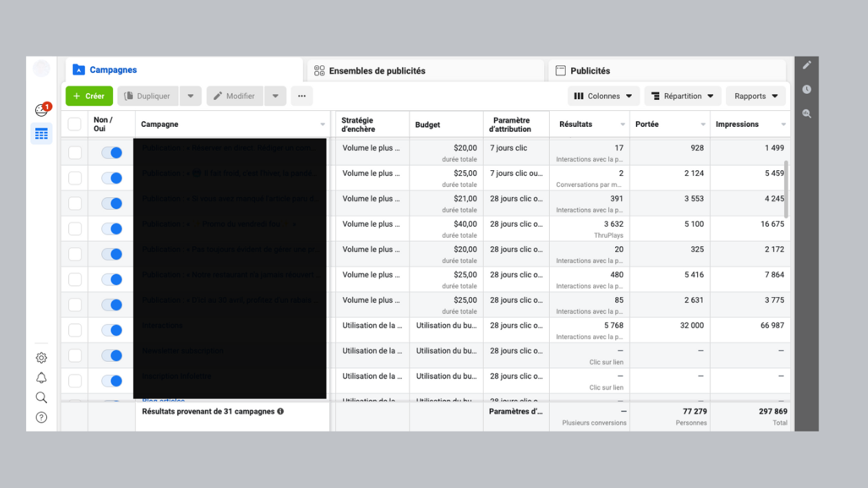
Task: Click the Résultats provenant de 31 campagnes text
Action: (x=208, y=411)
